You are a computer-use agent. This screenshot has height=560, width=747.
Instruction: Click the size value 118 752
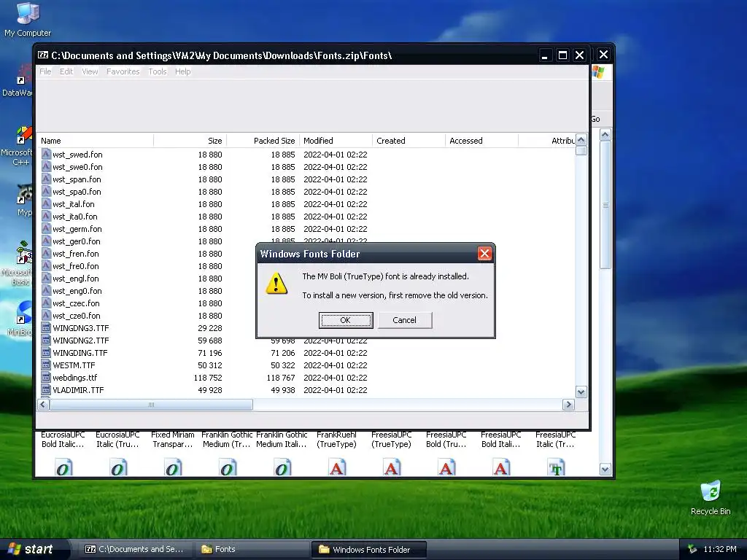208,378
